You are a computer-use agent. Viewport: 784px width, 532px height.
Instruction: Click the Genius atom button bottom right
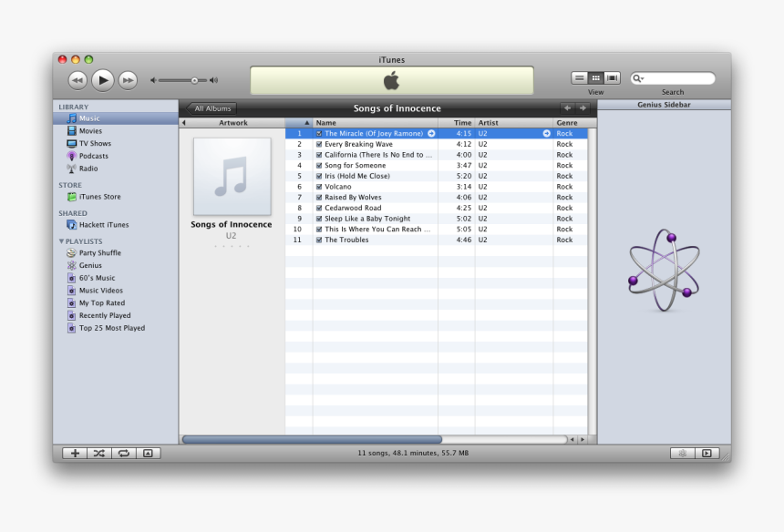point(683,453)
